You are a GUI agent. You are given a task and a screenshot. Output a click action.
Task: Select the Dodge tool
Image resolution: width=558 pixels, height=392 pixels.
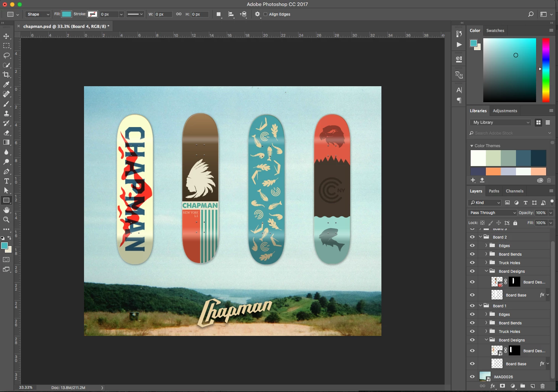tap(6, 162)
